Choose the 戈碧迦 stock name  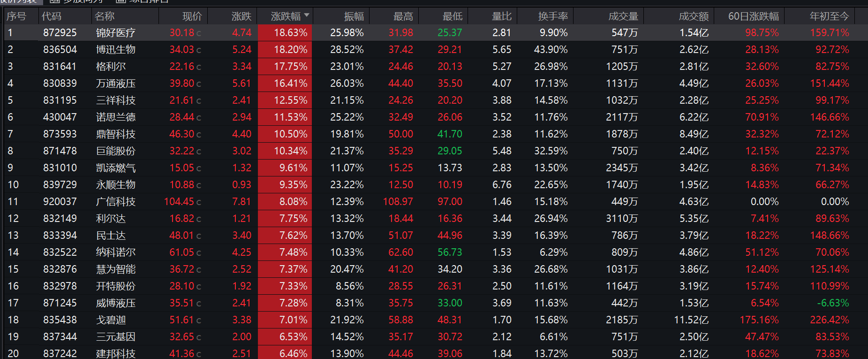click(111, 320)
